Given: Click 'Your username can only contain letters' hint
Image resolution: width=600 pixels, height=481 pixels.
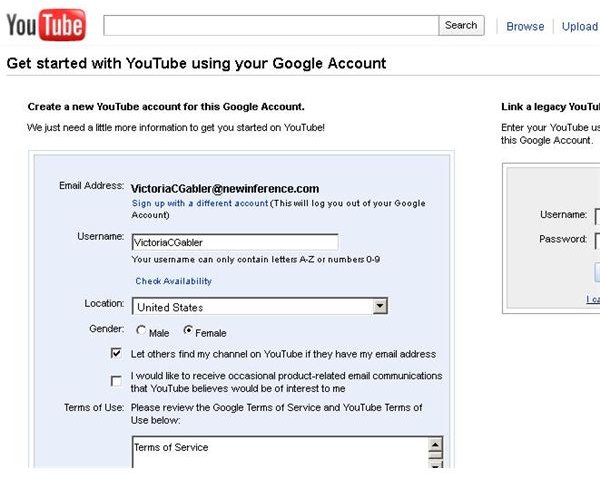Looking at the screenshot, I should [x=256, y=259].
